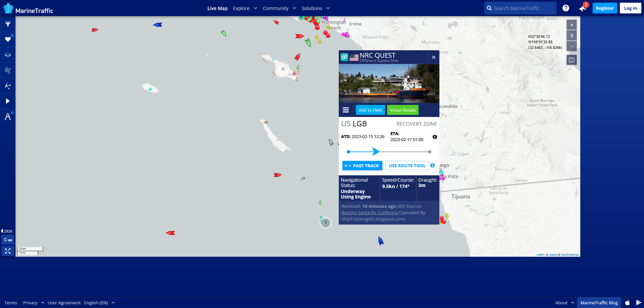This screenshot has width=644, height=308.
Task: Select the targeted vessel marker with rings
Action: click(326, 223)
